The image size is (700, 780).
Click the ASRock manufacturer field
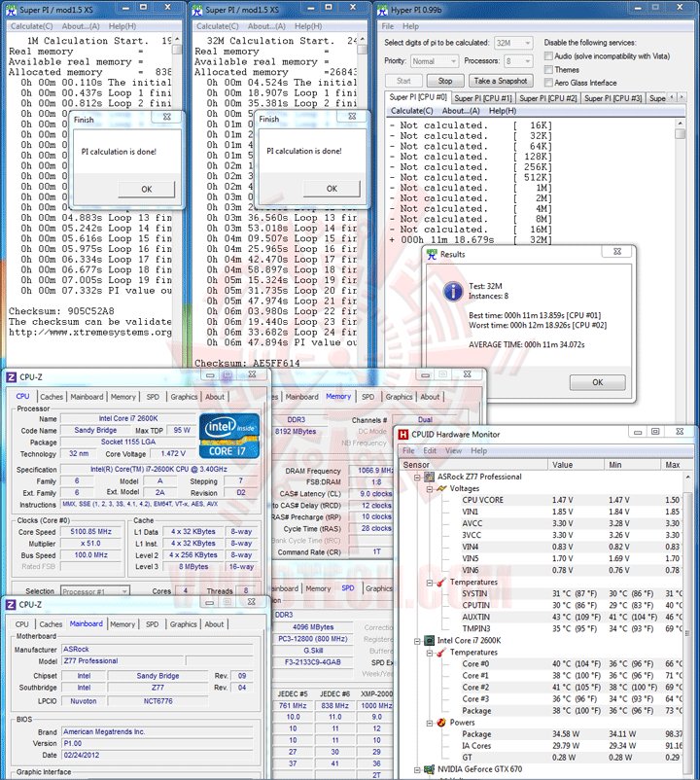[x=157, y=649]
